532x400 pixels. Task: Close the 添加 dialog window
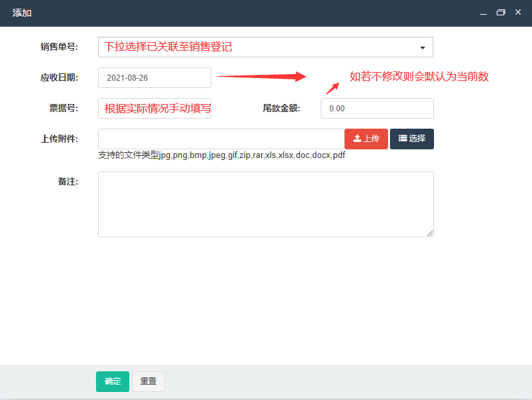[518, 12]
